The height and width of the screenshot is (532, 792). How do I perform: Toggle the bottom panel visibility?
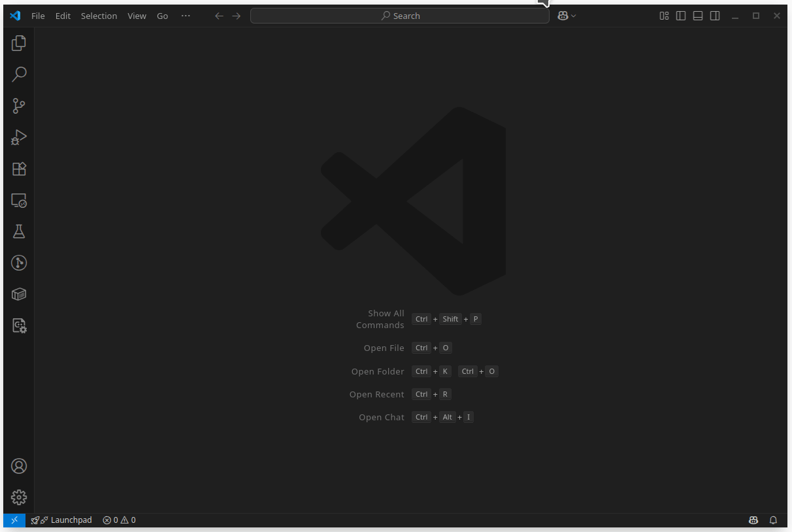point(698,16)
